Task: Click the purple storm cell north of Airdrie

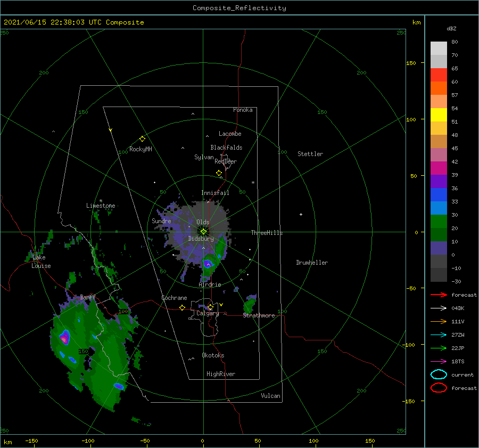Action: click(208, 264)
